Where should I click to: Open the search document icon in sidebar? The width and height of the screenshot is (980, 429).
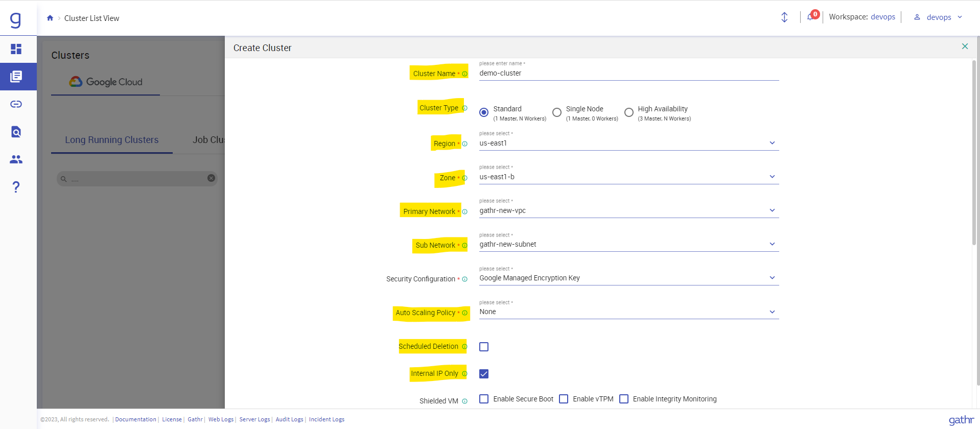[x=16, y=132]
